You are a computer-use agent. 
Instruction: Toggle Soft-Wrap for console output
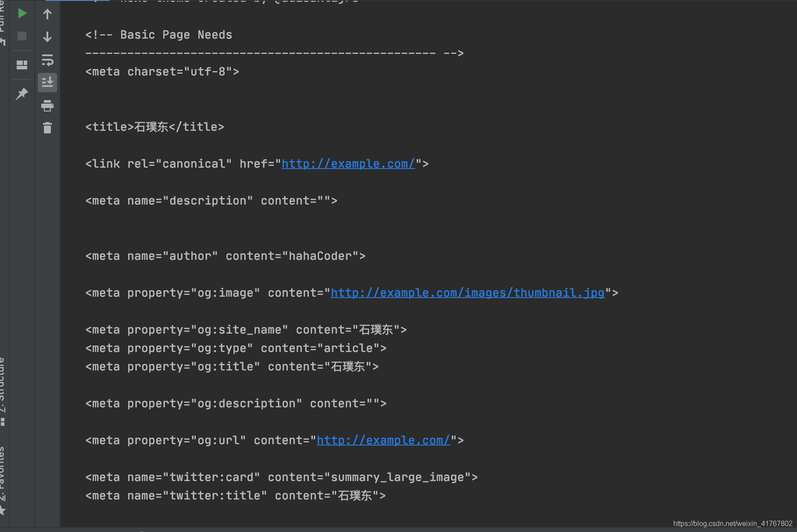tap(47, 60)
